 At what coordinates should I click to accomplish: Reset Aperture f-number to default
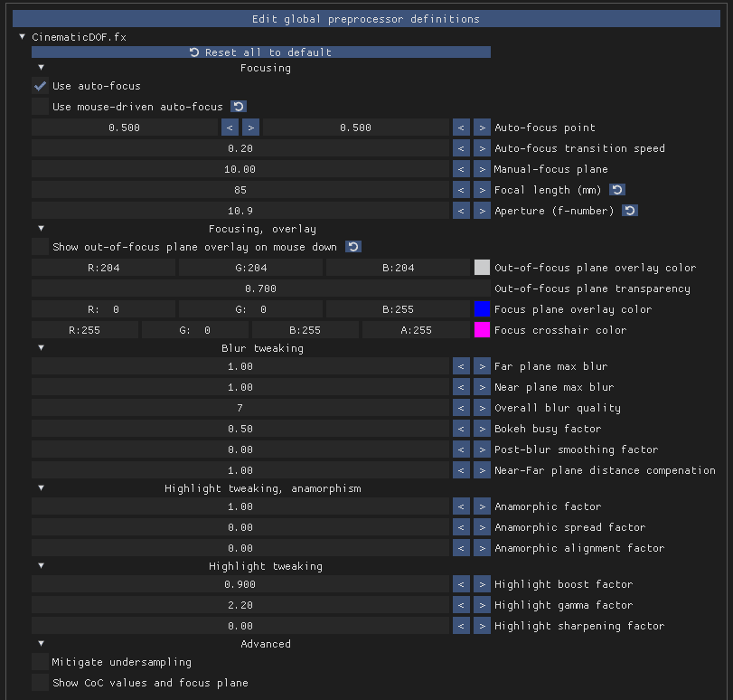click(631, 211)
